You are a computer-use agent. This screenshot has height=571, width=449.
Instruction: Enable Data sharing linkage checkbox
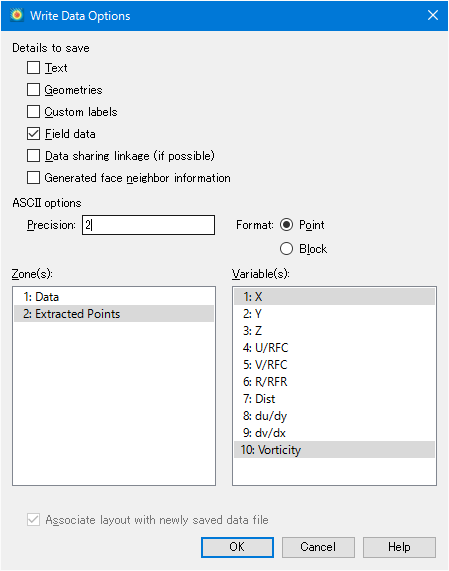pos(34,156)
